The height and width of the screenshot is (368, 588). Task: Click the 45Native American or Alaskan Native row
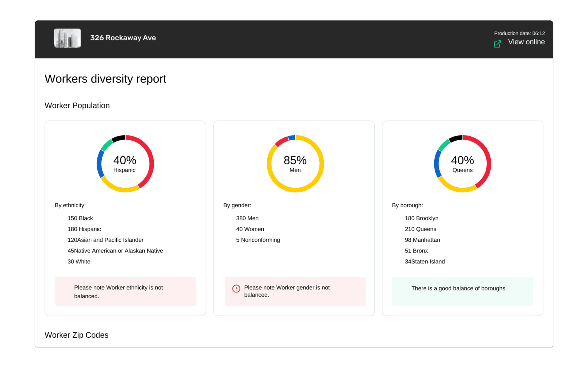pyautogui.click(x=115, y=251)
